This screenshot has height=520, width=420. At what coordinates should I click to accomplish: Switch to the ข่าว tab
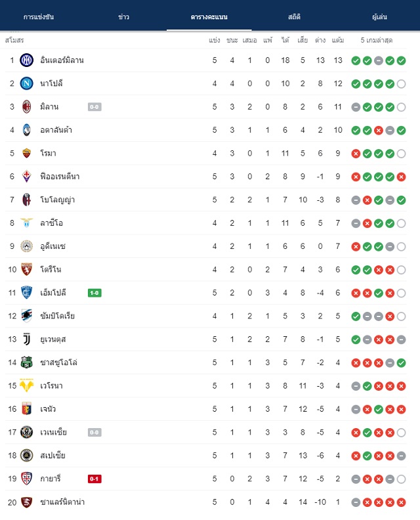click(123, 17)
